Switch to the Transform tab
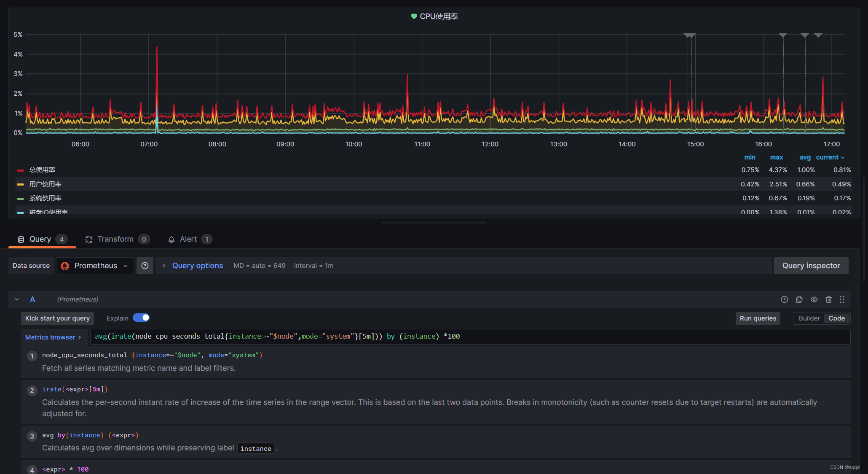The height and width of the screenshot is (474, 868). (x=114, y=239)
